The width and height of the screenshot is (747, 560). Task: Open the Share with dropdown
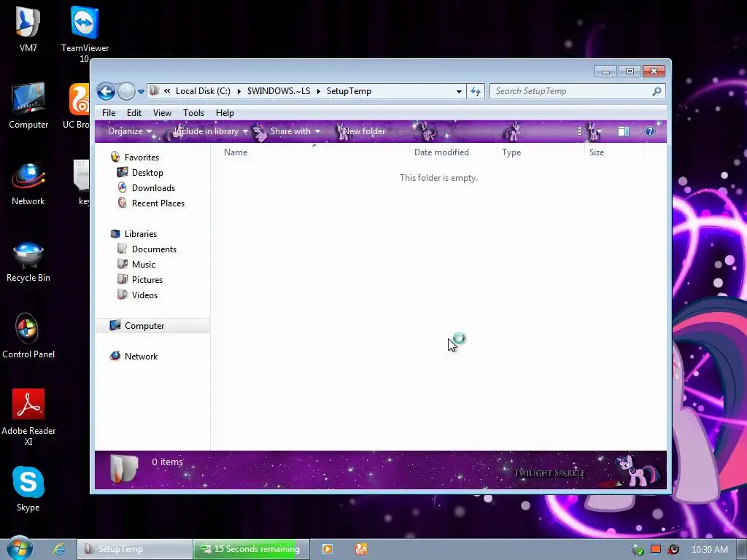pos(295,131)
